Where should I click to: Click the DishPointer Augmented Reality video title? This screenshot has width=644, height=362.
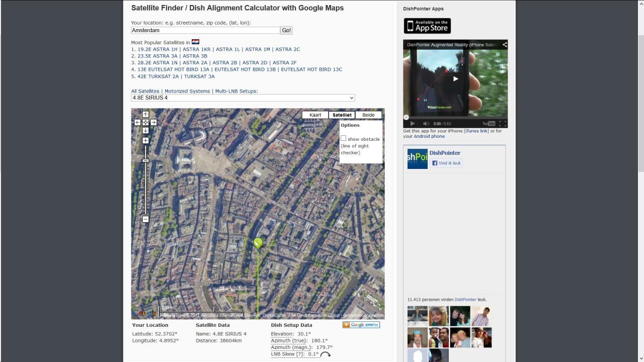(x=452, y=45)
